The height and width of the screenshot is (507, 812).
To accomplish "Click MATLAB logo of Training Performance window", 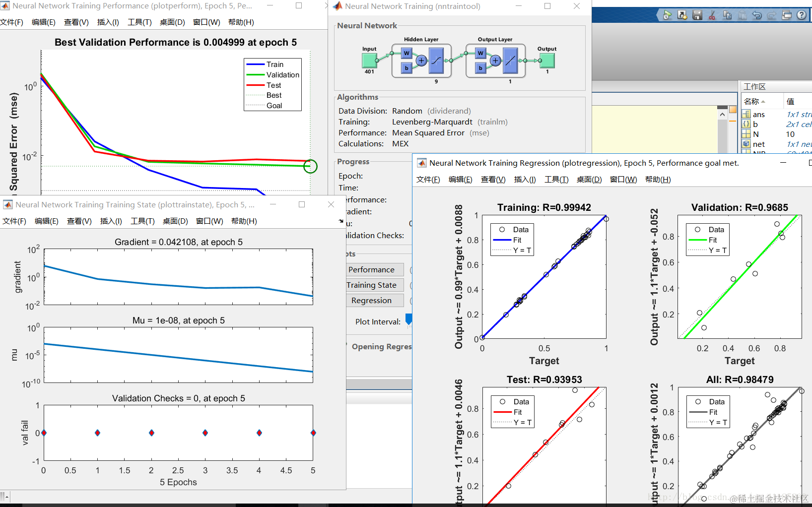I will coord(5,6).
